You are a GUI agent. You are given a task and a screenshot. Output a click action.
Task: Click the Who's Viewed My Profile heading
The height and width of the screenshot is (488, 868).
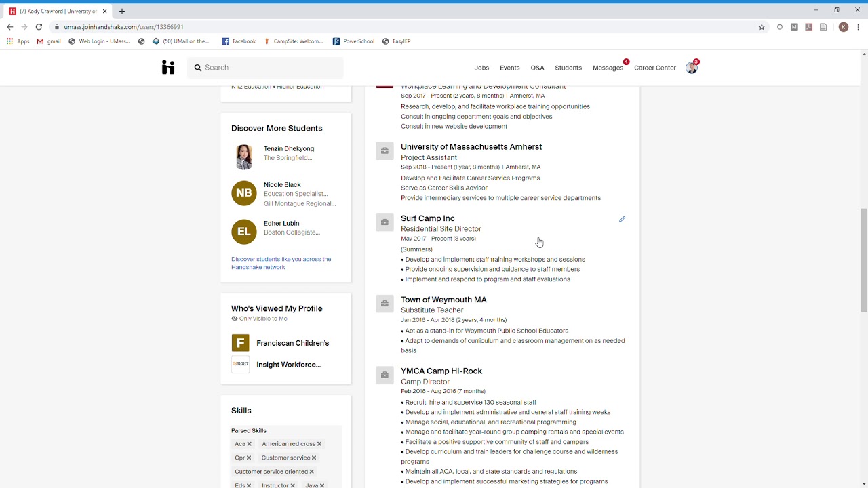pyautogui.click(x=277, y=308)
